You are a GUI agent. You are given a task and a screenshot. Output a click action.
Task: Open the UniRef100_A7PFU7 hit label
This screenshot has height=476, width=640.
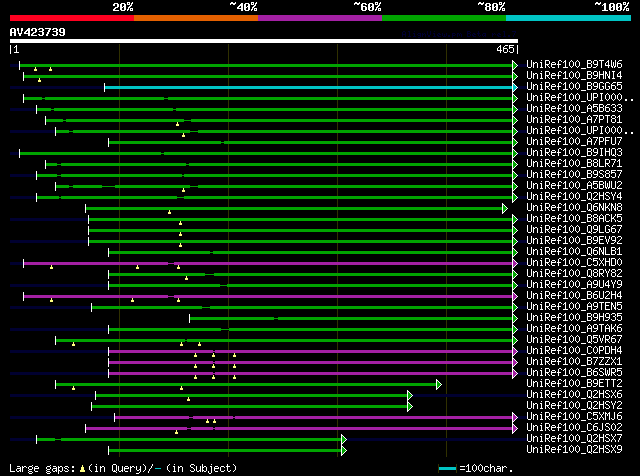point(574,142)
